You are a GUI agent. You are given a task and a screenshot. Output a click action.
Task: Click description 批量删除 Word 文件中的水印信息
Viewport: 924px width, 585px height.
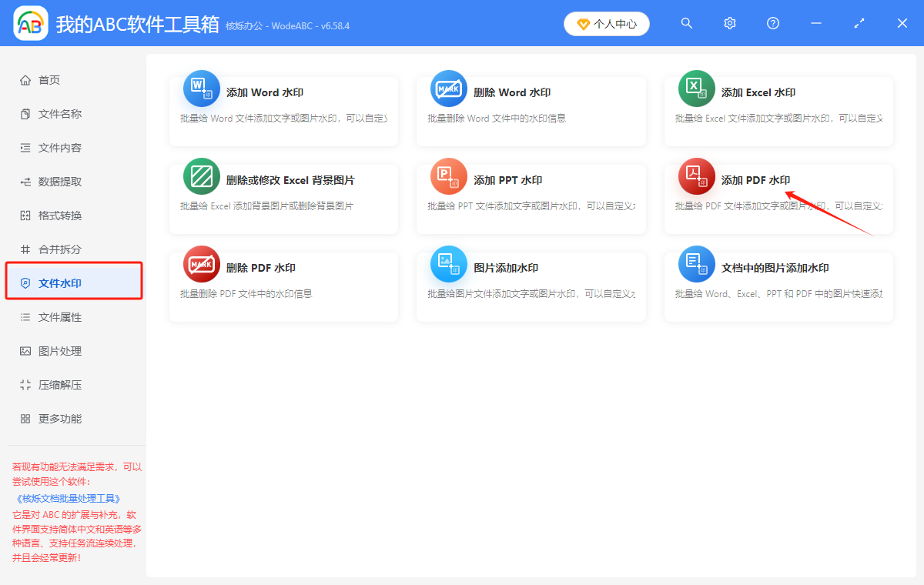pyautogui.click(x=497, y=119)
